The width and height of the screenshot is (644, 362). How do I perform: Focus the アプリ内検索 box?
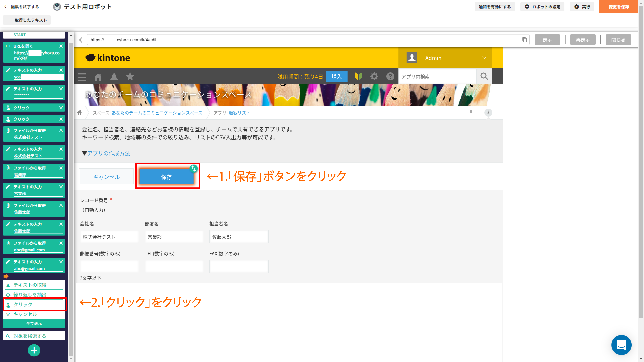pos(437,77)
